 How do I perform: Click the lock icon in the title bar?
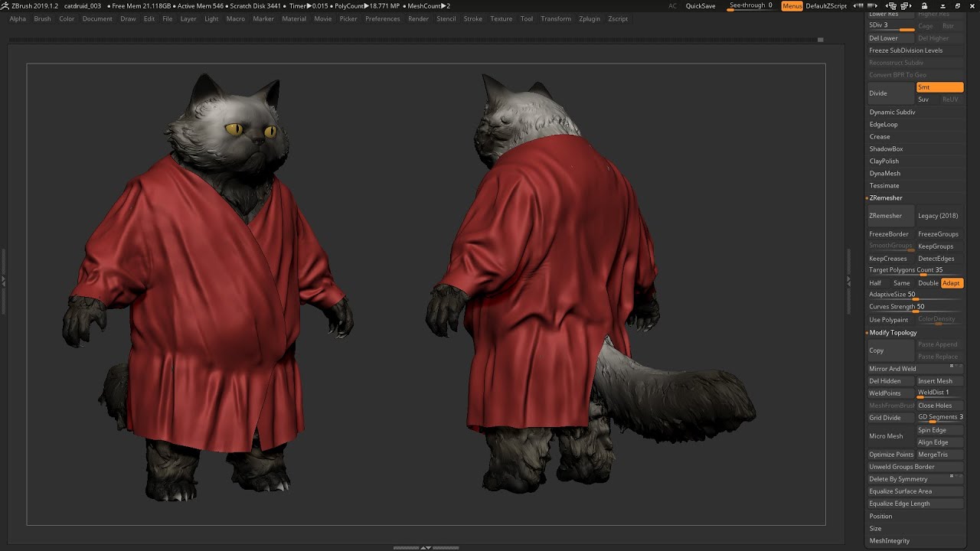click(x=925, y=6)
